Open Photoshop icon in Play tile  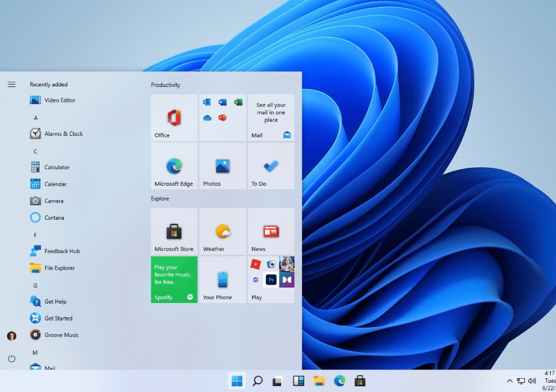(271, 280)
